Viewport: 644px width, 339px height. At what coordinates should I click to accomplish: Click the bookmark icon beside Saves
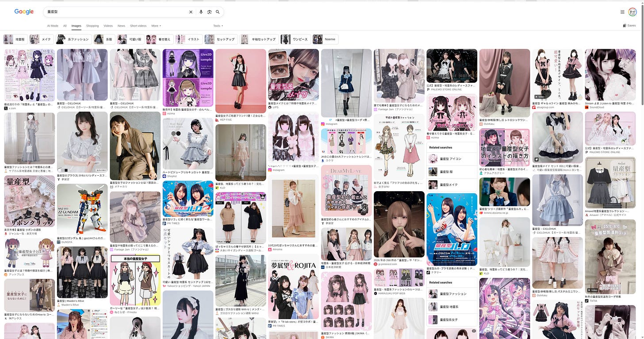(x=625, y=26)
